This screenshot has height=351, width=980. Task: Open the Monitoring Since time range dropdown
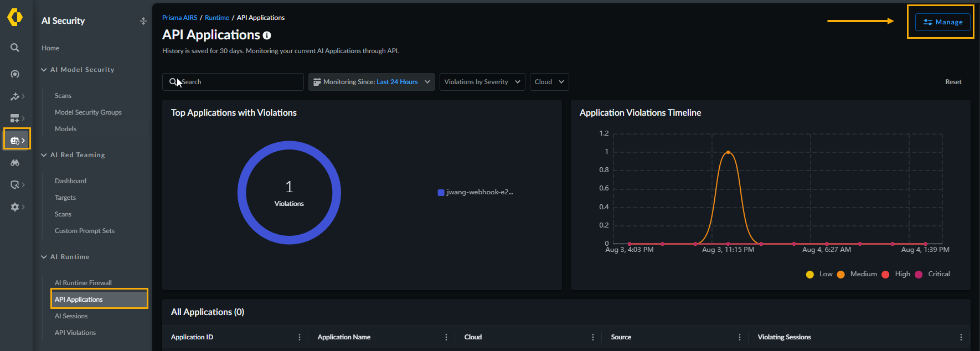coord(372,82)
